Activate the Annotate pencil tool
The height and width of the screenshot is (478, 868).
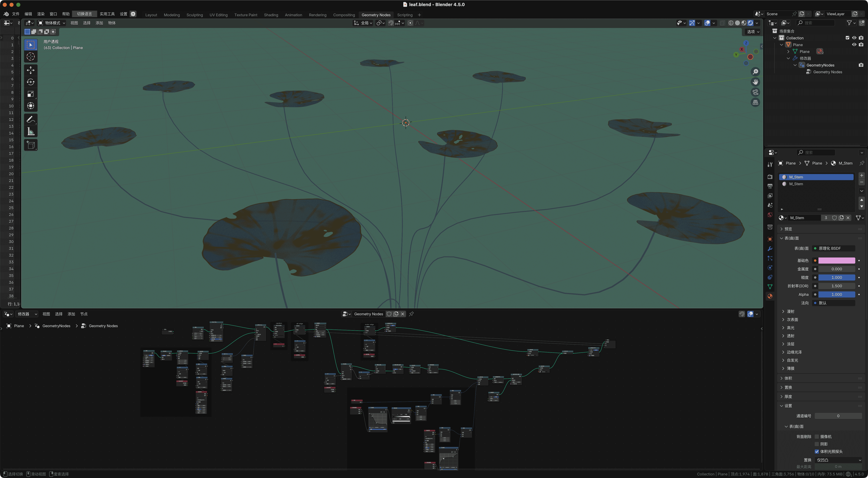31,119
